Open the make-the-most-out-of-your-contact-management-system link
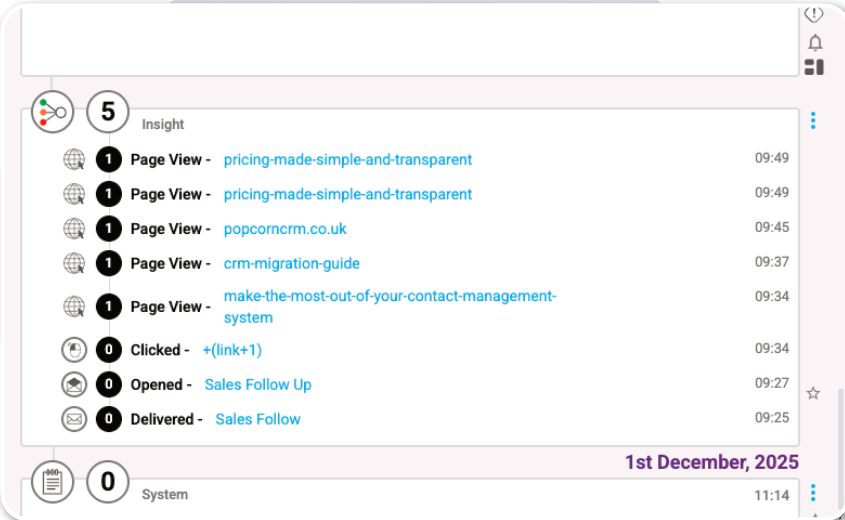 coord(390,307)
